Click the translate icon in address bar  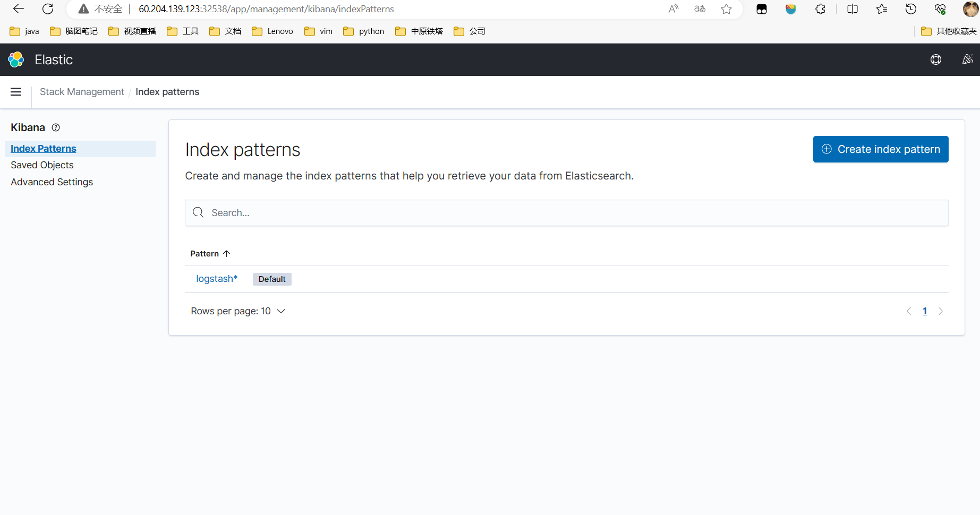click(x=700, y=9)
